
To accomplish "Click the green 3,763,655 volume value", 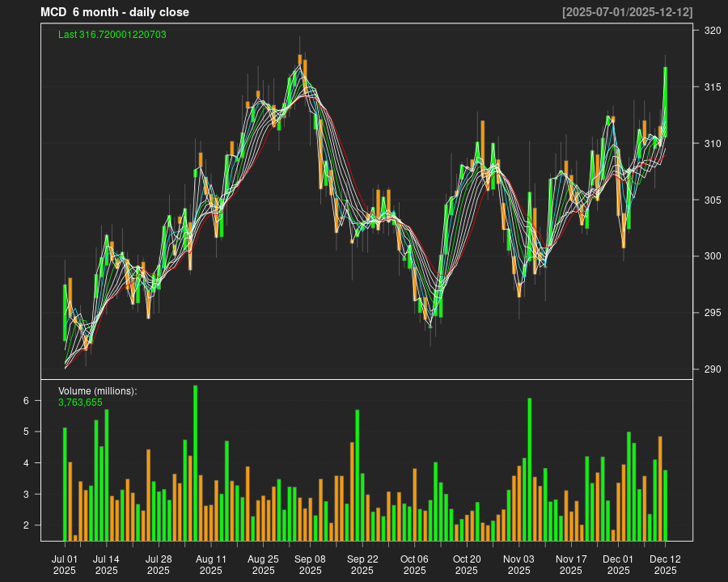I will 80,402.
